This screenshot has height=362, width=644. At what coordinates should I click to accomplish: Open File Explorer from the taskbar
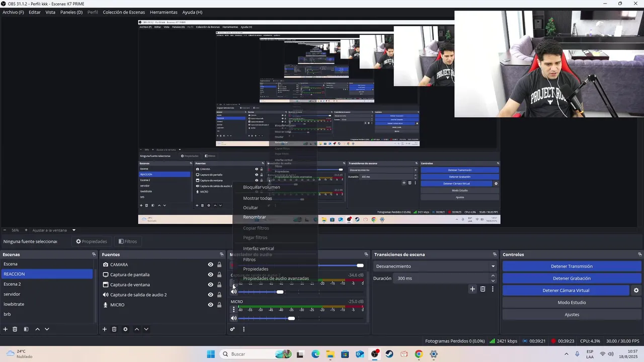click(330, 354)
